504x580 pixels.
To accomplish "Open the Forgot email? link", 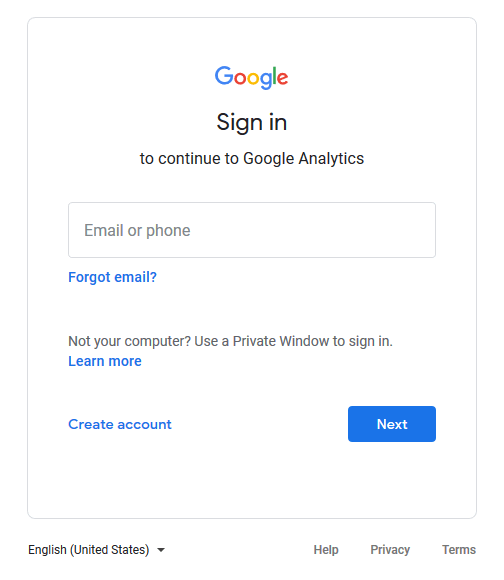I will coord(112,277).
